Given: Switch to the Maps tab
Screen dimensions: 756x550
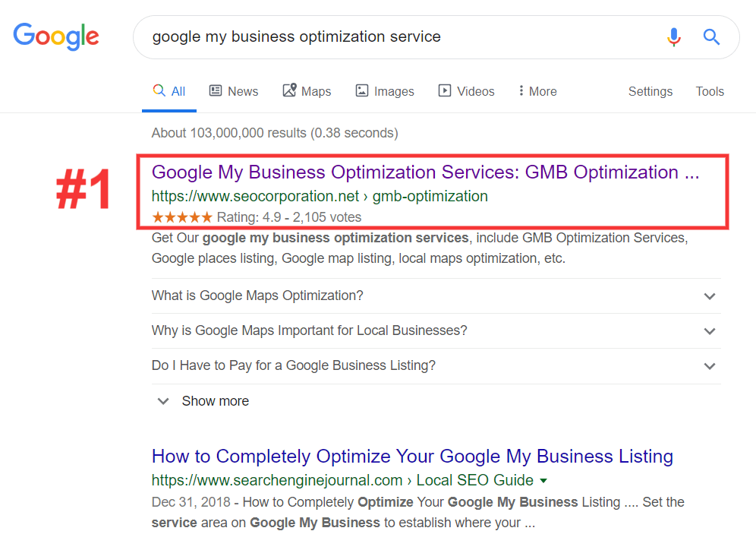Looking at the screenshot, I should click(x=307, y=90).
